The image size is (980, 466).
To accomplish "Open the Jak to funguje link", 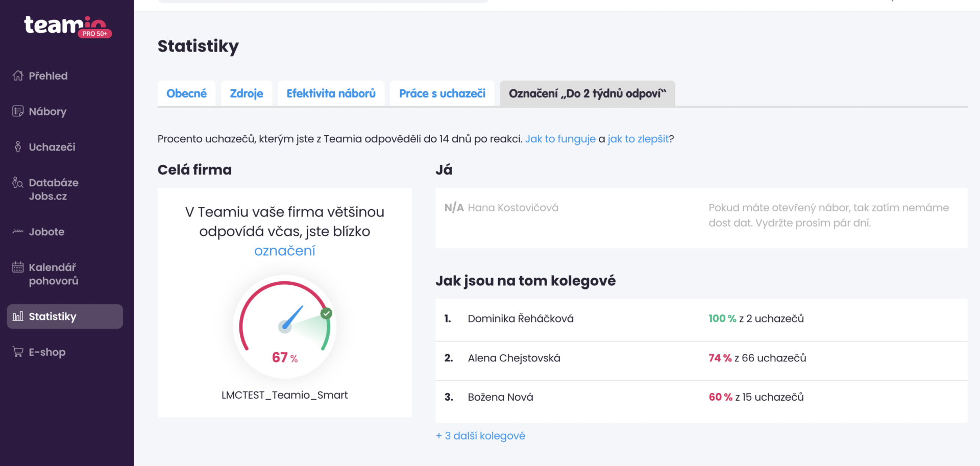I will point(560,138).
